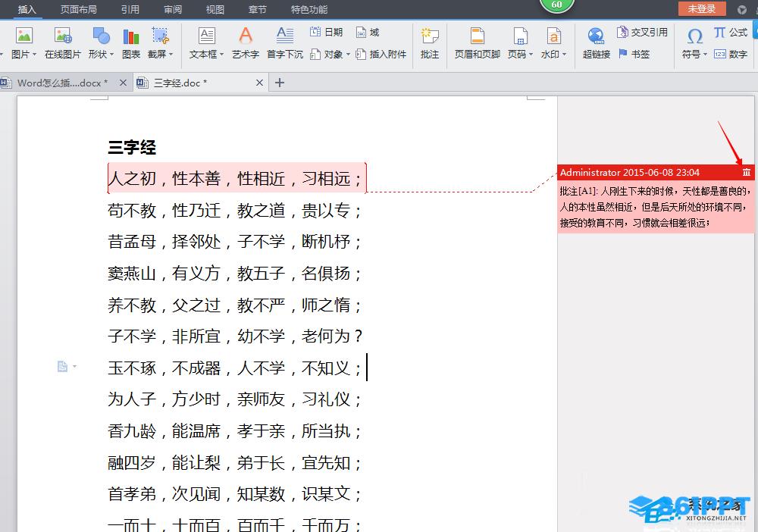Expand the 水印 dropdown arrow

point(564,54)
